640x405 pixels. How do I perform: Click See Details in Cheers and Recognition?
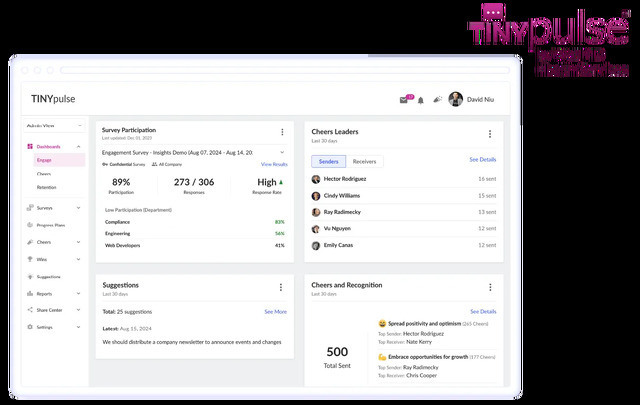(483, 312)
